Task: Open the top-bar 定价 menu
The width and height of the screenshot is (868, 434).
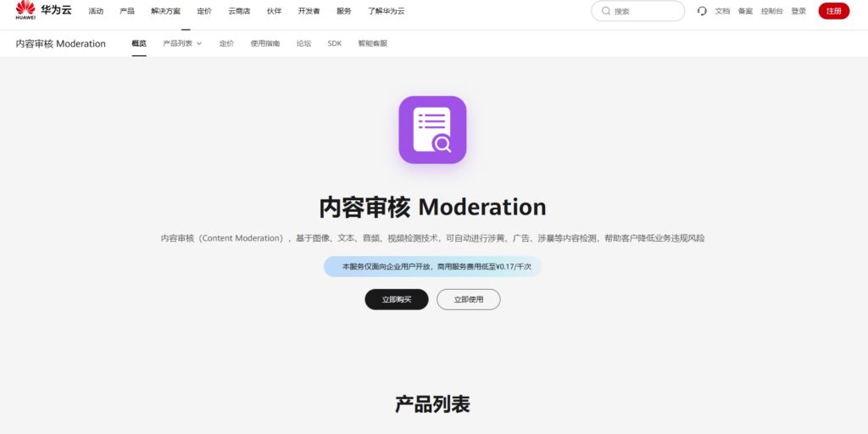Action: click(204, 11)
